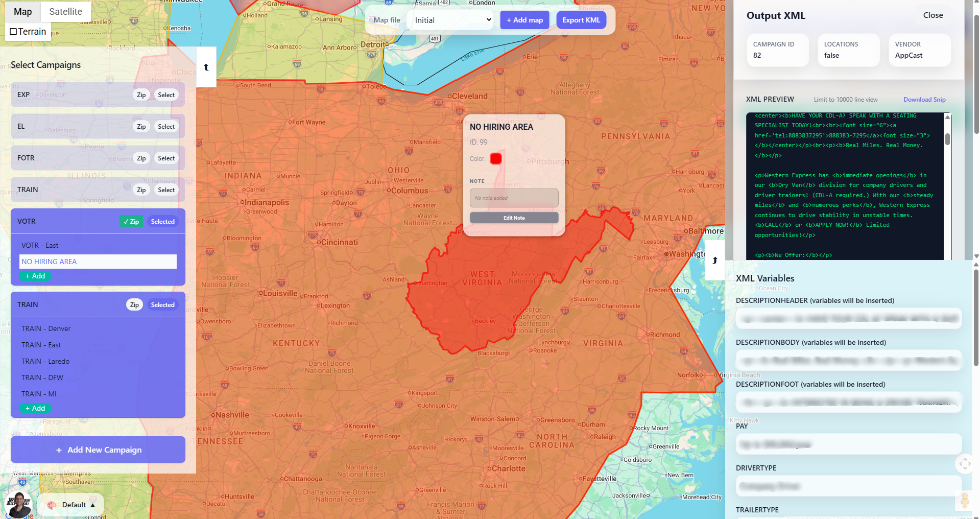Collapse the Select Campaigns side panel
980x519 pixels.
click(206, 67)
